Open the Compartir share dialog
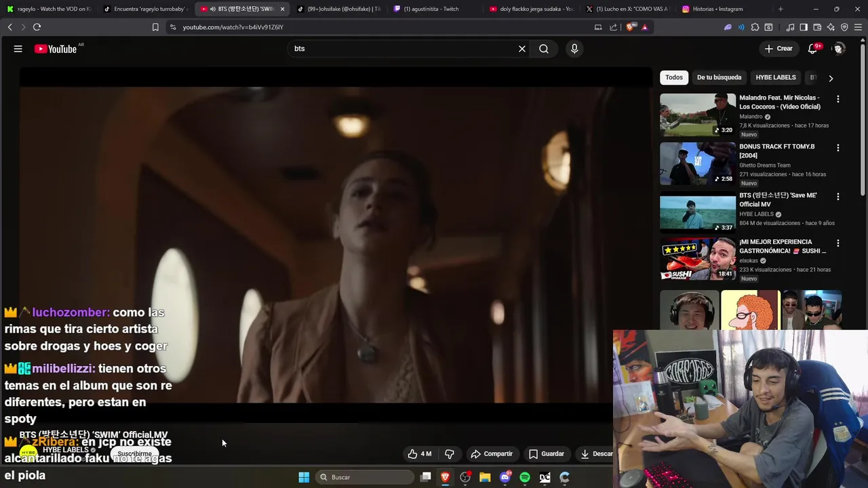The width and height of the screenshot is (868, 488). tap(492, 454)
